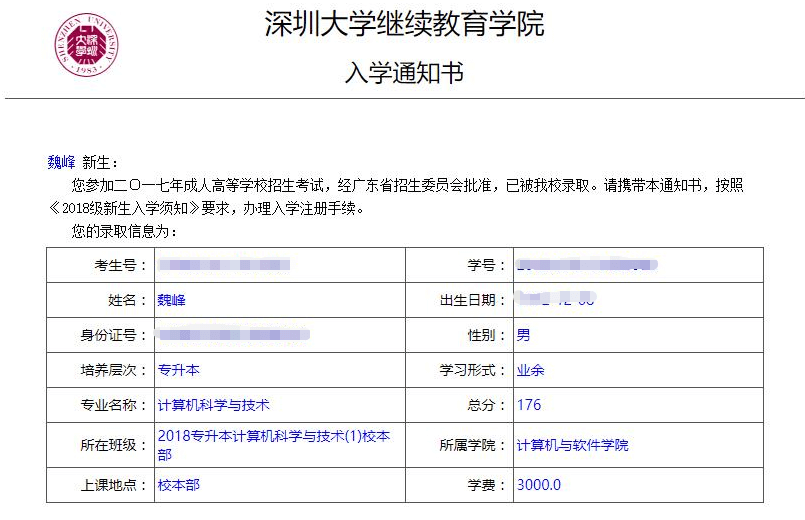Image resolution: width=805 pixels, height=520 pixels.
Task: Click the name 魏峰 in the greeting line
Action: tap(61, 162)
